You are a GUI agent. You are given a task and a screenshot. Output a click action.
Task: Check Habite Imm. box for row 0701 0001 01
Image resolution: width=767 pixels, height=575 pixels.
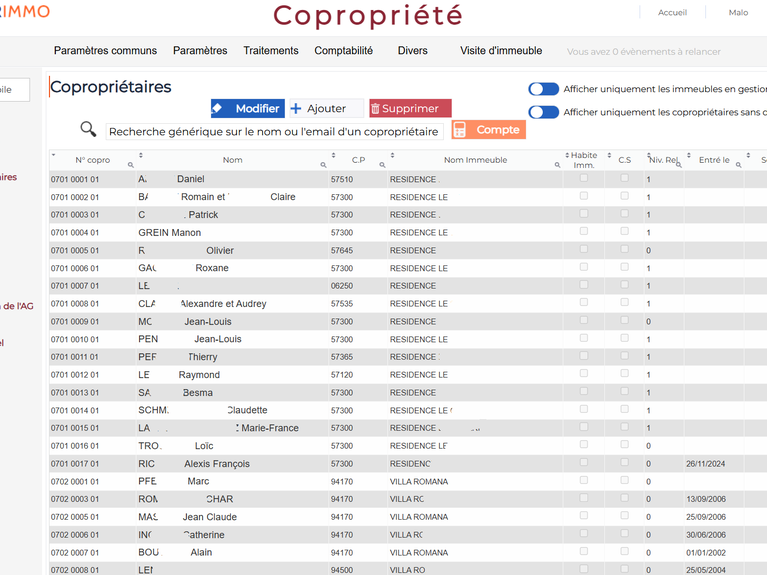click(x=584, y=178)
